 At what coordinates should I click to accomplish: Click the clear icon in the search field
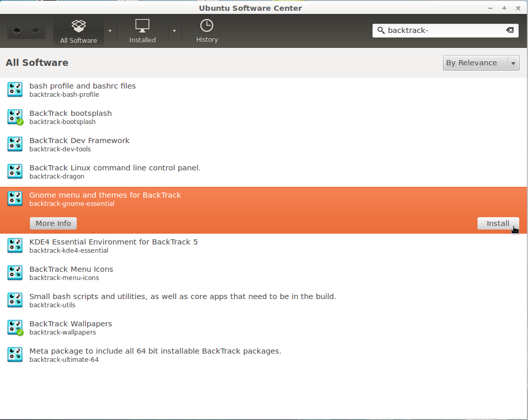[x=509, y=30]
